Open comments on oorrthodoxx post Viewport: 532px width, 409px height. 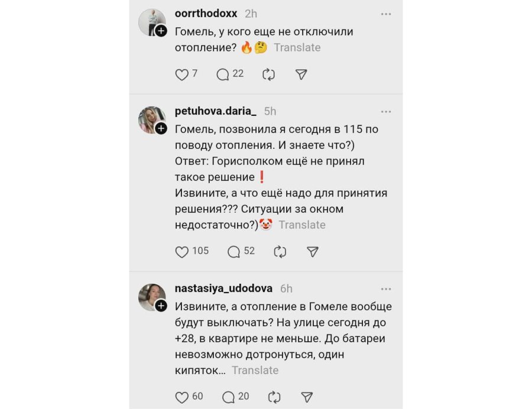coord(223,74)
